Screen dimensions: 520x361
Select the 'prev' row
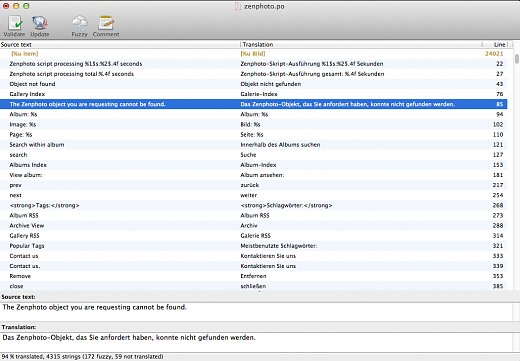254,185
